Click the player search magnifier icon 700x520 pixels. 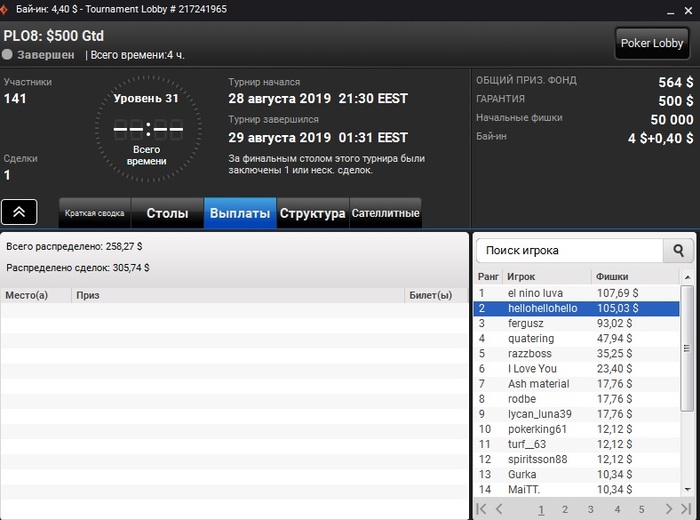[678, 250]
